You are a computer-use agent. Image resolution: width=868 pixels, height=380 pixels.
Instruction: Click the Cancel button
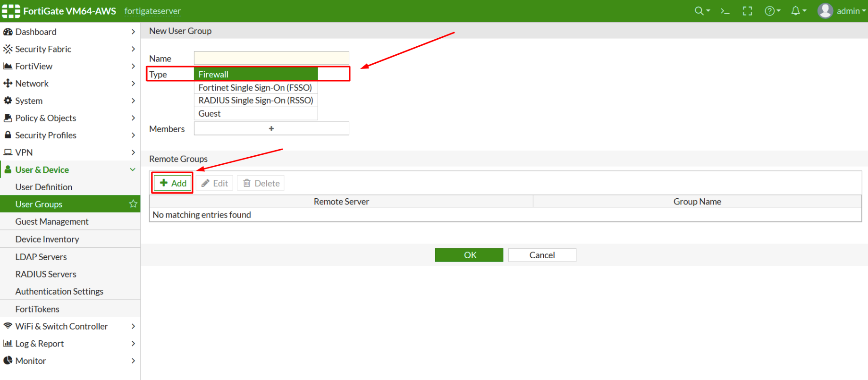tap(542, 255)
